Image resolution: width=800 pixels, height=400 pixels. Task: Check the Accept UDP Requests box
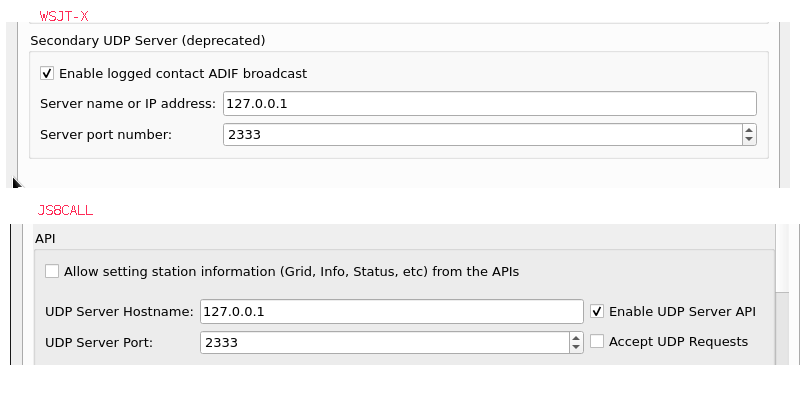(597, 341)
